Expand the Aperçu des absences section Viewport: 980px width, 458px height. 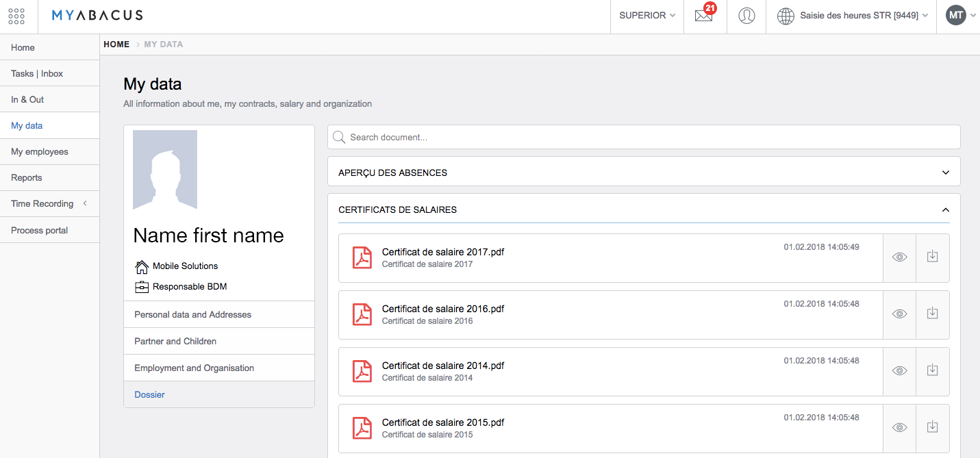(x=644, y=173)
